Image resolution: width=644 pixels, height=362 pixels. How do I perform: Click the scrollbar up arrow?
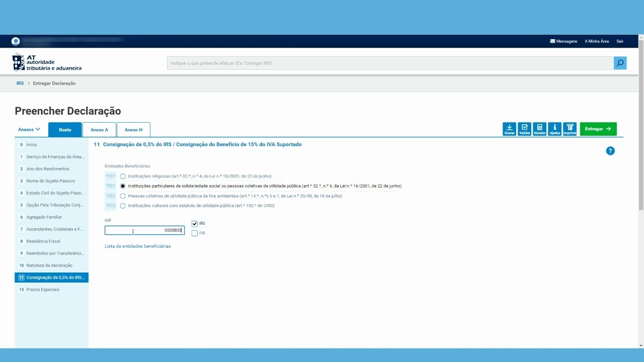(640, 37)
